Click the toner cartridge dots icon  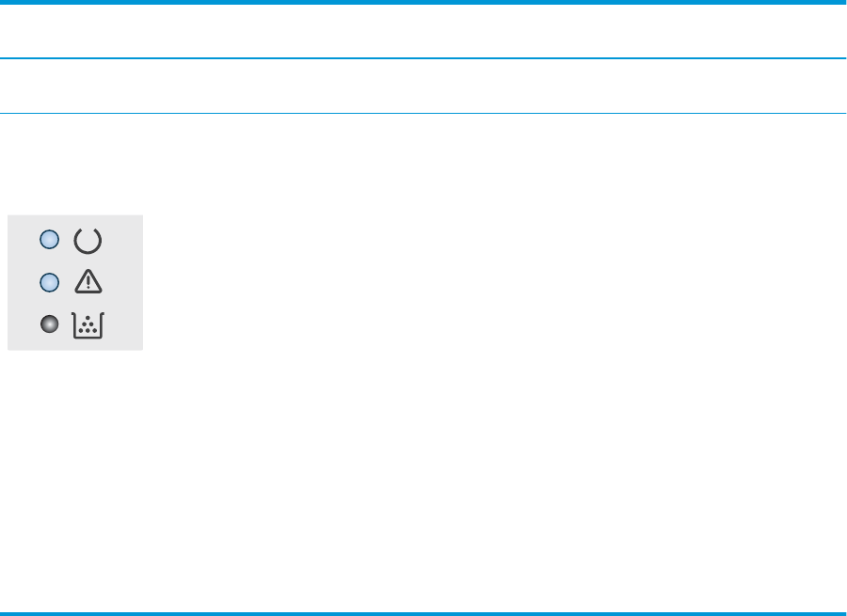88,325
